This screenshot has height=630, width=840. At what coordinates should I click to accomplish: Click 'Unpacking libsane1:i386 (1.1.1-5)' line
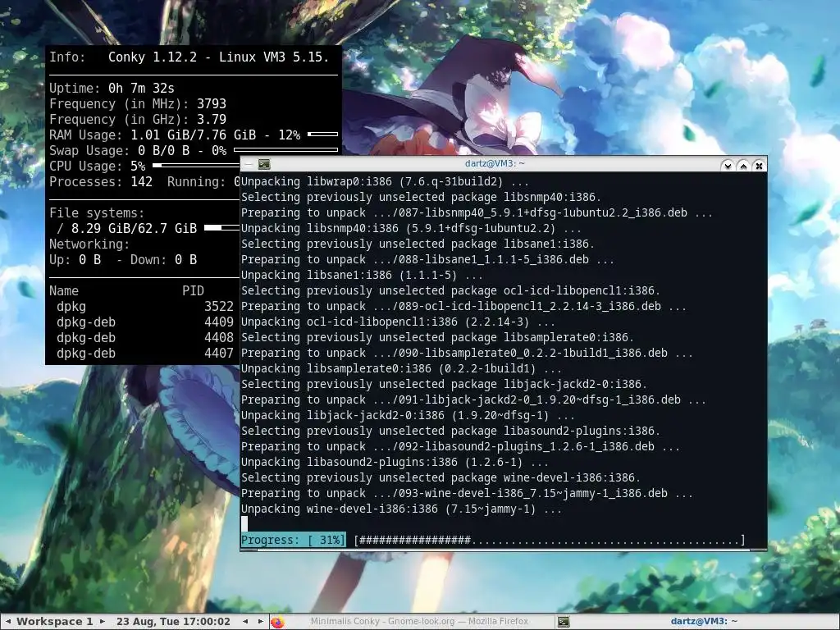362,276
